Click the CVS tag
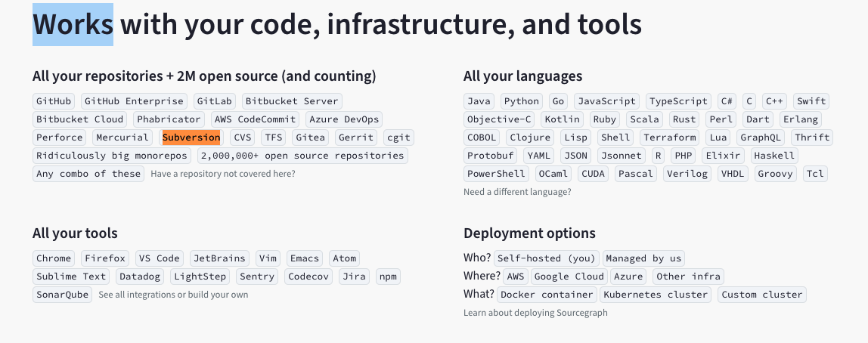Viewport: 868px width, 343px height. click(x=243, y=138)
